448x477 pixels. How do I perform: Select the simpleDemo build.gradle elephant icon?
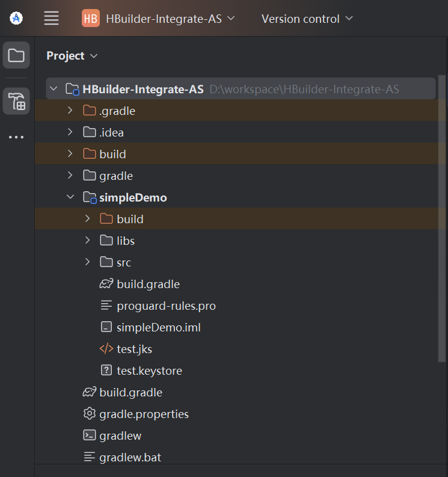pos(106,284)
